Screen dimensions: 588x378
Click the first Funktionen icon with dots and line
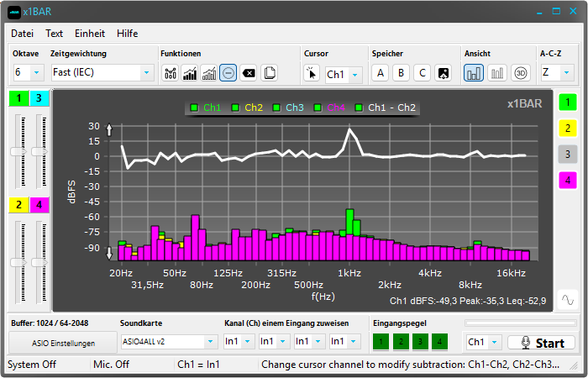pos(171,73)
